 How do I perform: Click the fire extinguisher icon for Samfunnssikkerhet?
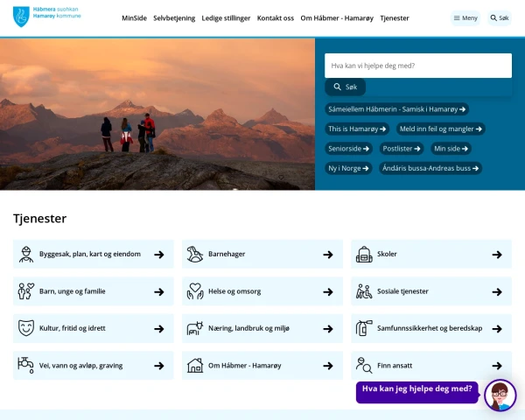(364, 328)
